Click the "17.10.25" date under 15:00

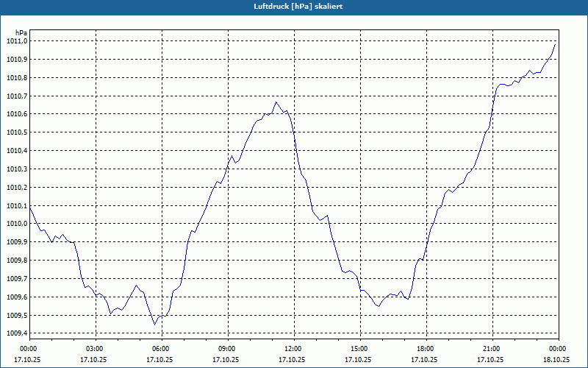coord(358,359)
